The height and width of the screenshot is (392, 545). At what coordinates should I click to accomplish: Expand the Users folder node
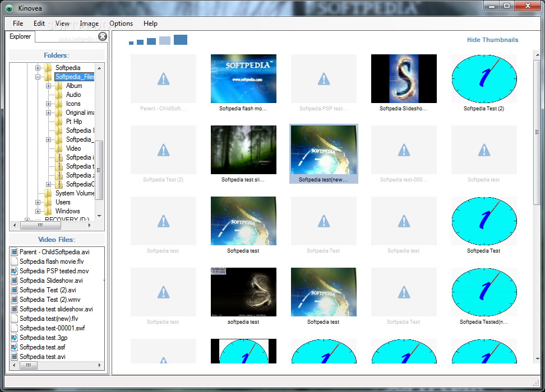38,202
